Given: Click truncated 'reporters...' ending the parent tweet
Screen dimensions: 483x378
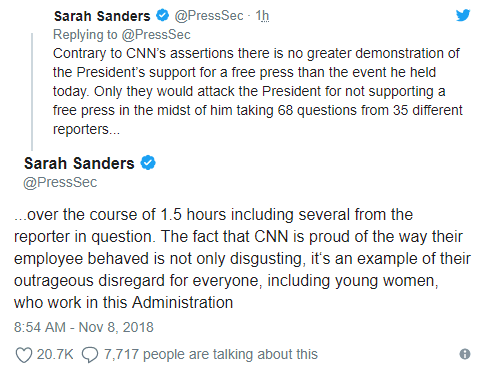Looking at the screenshot, I should point(86,130).
